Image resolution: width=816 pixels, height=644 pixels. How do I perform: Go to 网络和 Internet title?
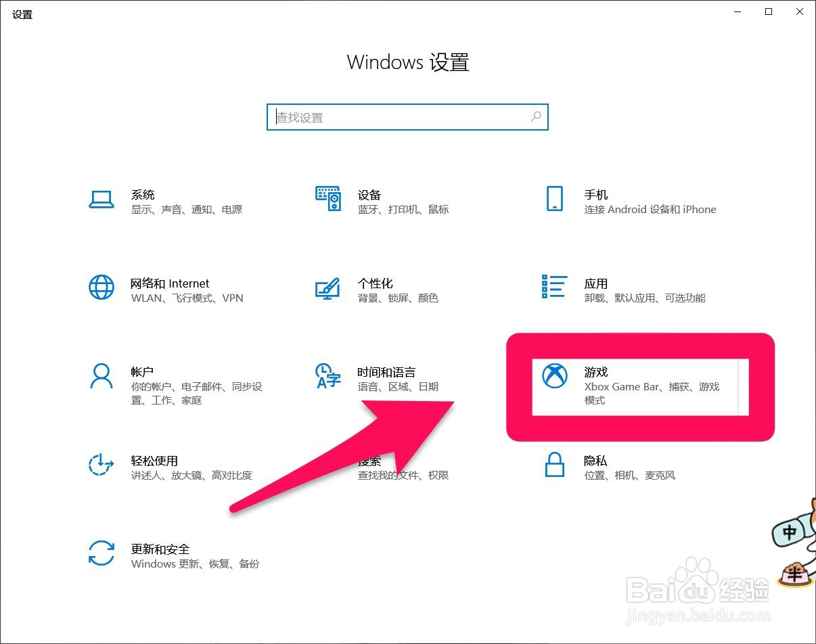[170, 283]
